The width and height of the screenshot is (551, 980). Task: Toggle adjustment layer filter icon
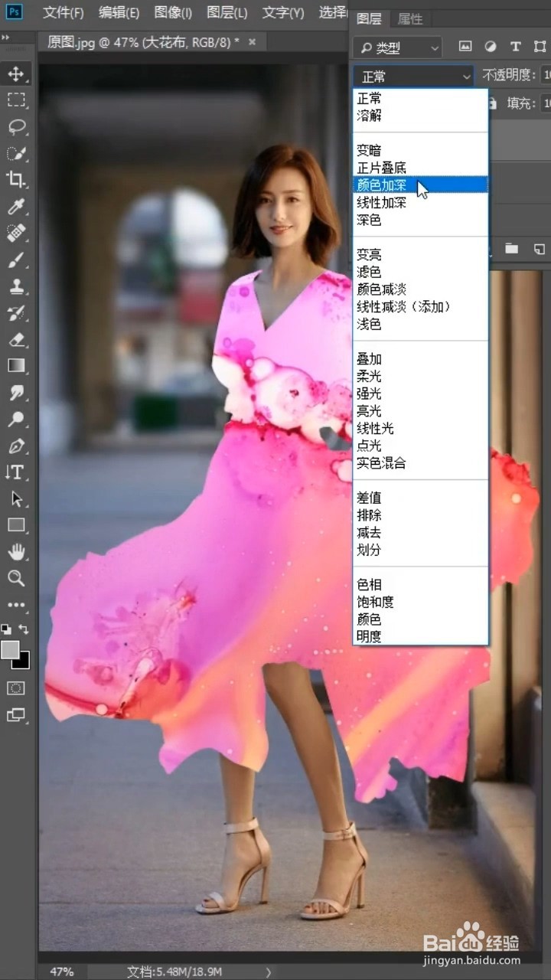pyautogui.click(x=491, y=47)
